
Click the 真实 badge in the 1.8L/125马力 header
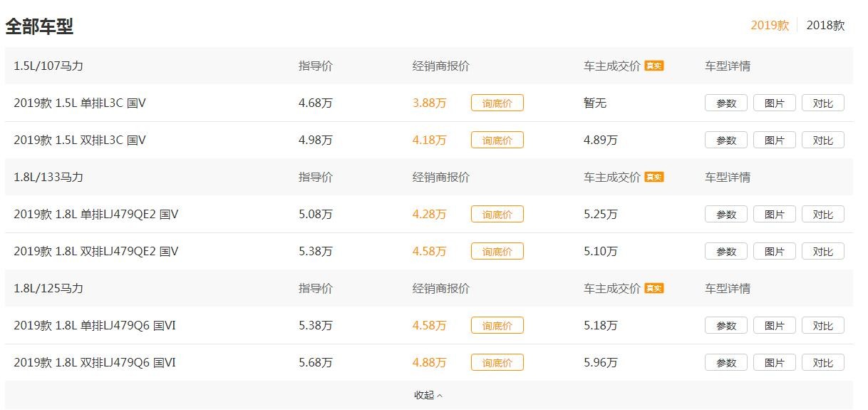(x=653, y=289)
